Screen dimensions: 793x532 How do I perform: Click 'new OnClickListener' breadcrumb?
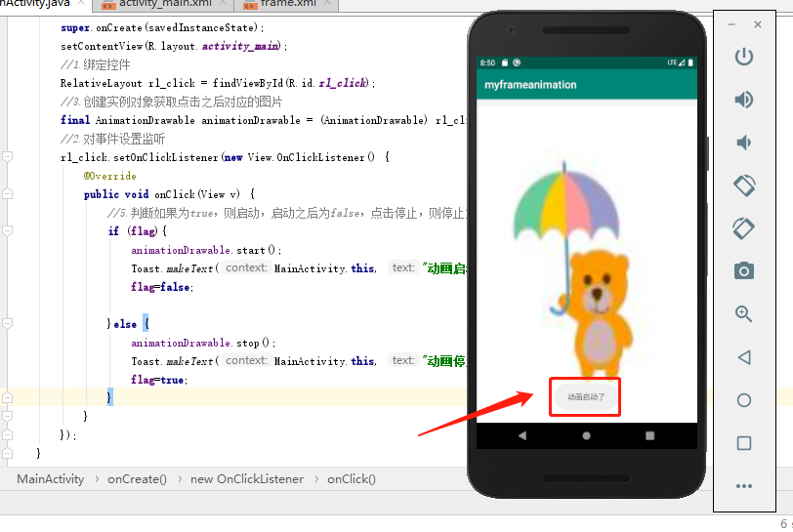247,479
